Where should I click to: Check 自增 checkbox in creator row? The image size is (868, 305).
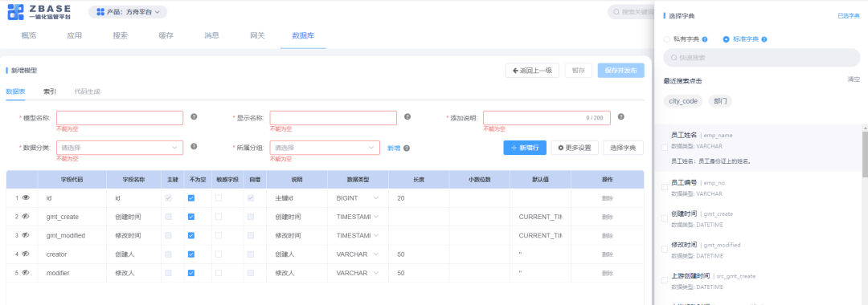point(251,254)
